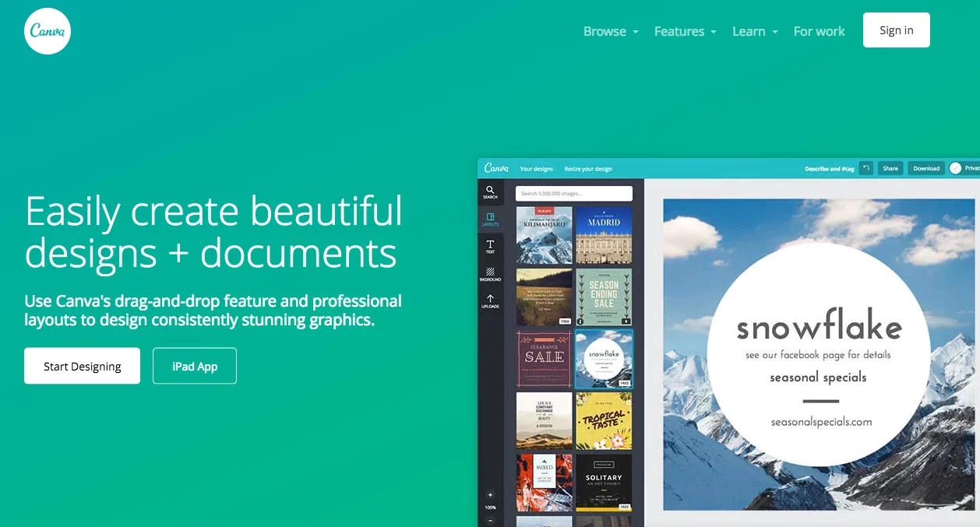Open the Layouts panel icon
The image size is (980, 527).
490,219
